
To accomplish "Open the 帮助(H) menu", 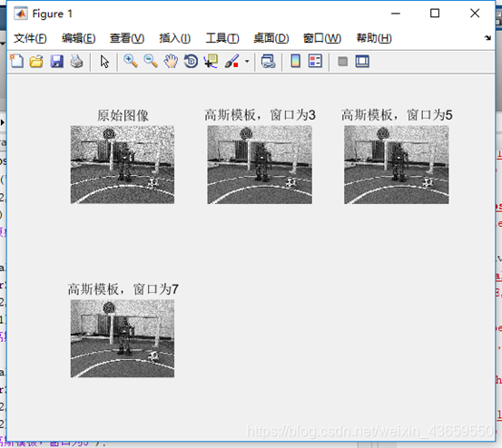I will tap(374, 38).
